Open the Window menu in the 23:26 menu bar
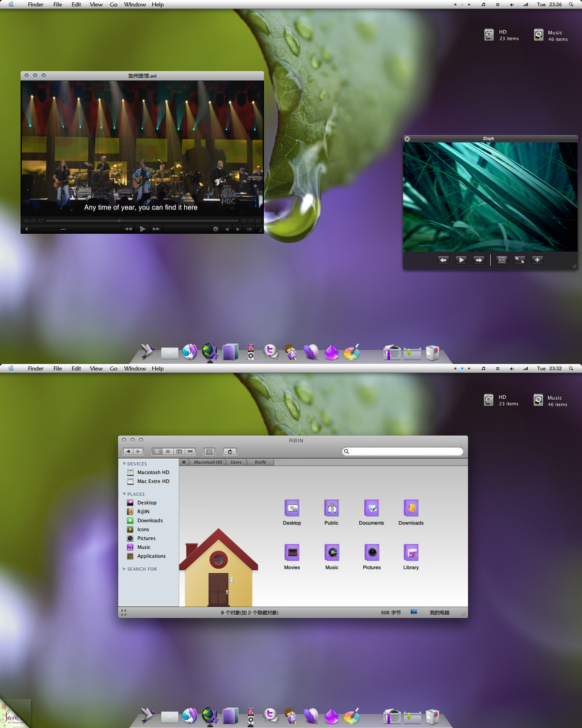Viewport: 582px width, 728px height. click(135, 4)
